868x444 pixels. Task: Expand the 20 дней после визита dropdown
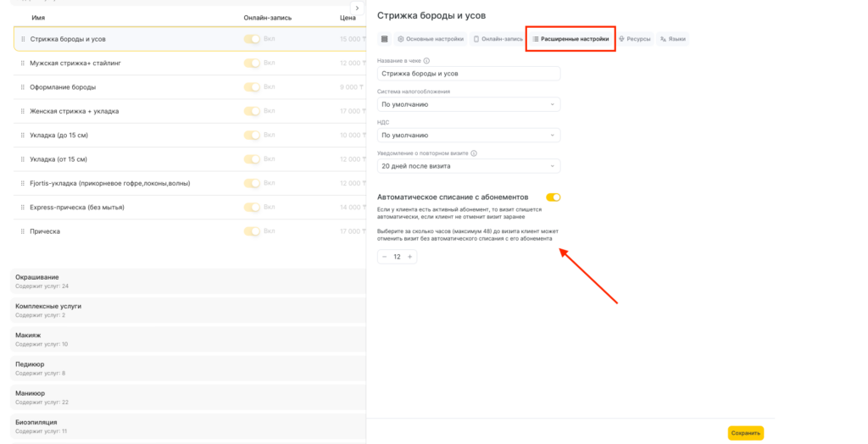click(469, 167)
